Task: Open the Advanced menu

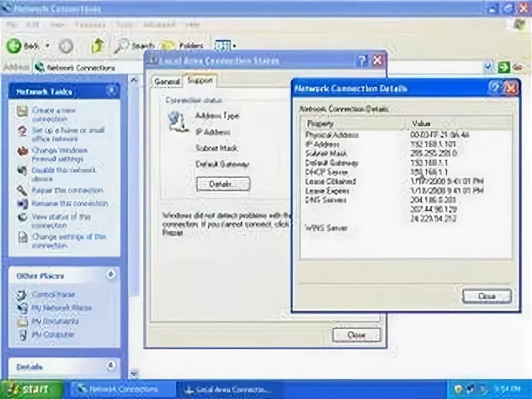Action: 159,25
